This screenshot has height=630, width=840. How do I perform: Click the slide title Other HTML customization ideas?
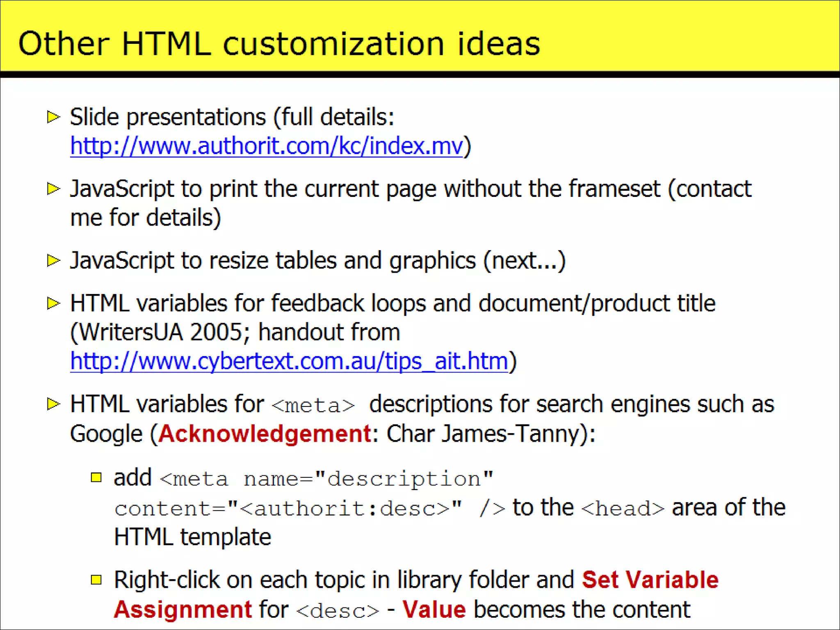click(279, 43)
